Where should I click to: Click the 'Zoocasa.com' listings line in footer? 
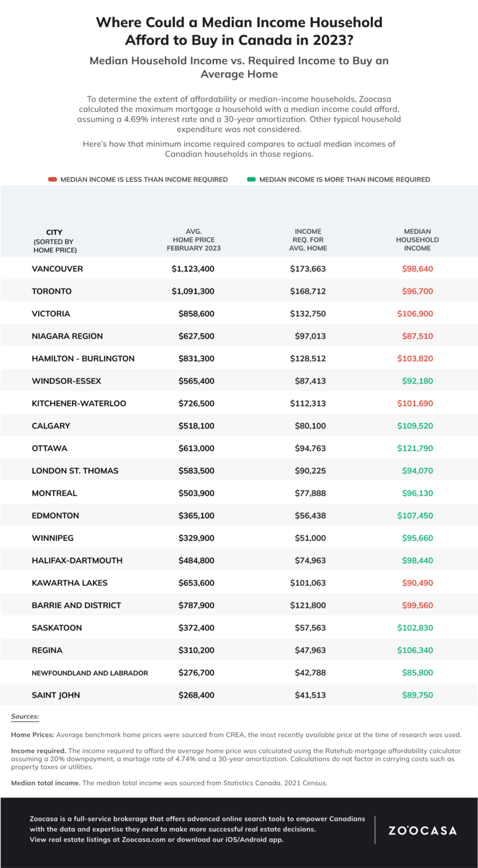pyautogui.click(x=156, y=840)
